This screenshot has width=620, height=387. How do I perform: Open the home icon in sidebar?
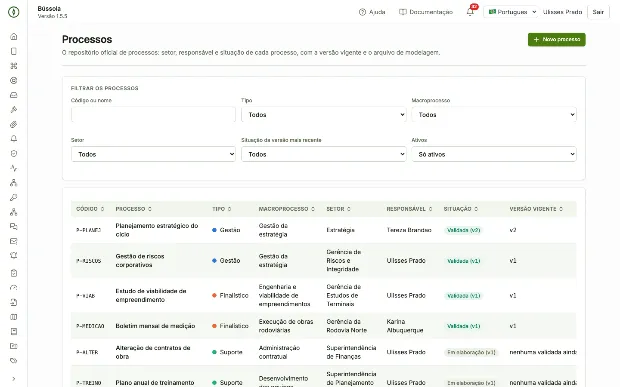coord(14,37)
